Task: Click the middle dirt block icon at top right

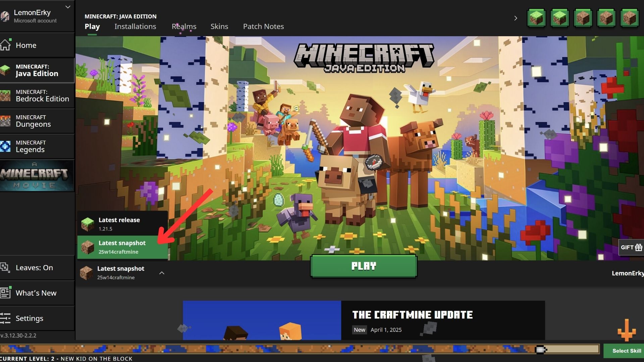Action: coord(606,18)
